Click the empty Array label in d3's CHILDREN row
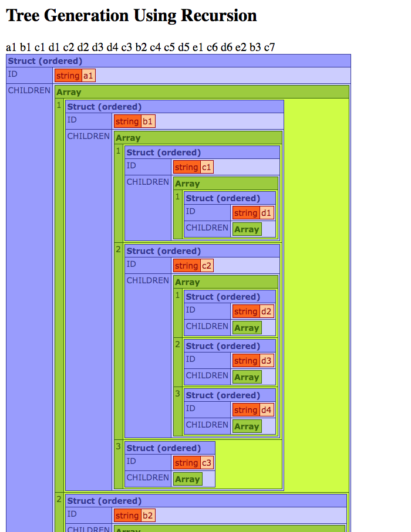The height and width of the screenshot is (532, 411). 247,377
